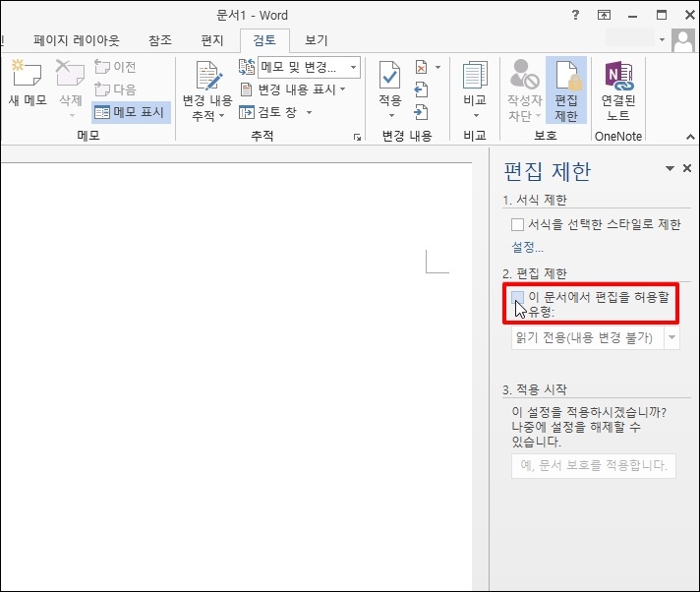Open the 편집 제한 pane options arrow
700x592 pixels.
pyautogui.click(x=670, y=168)
